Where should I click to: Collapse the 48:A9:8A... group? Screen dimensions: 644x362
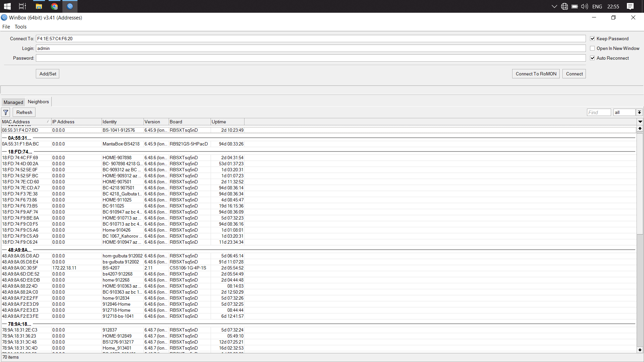click(4, 250)
